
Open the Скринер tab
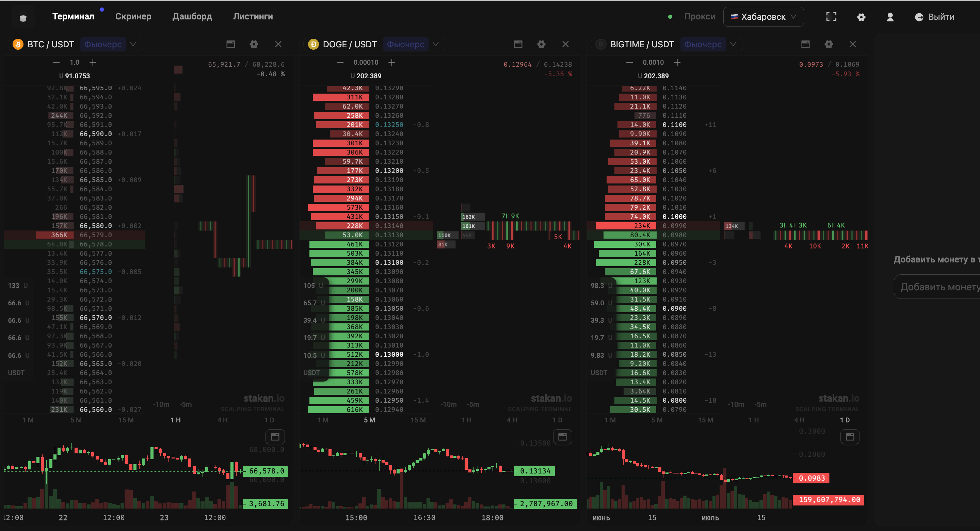coord(133,16)
